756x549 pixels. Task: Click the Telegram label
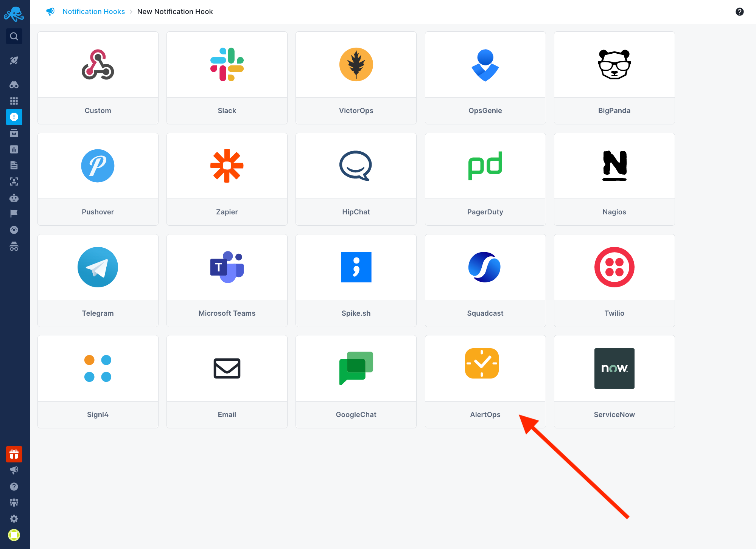98,313
